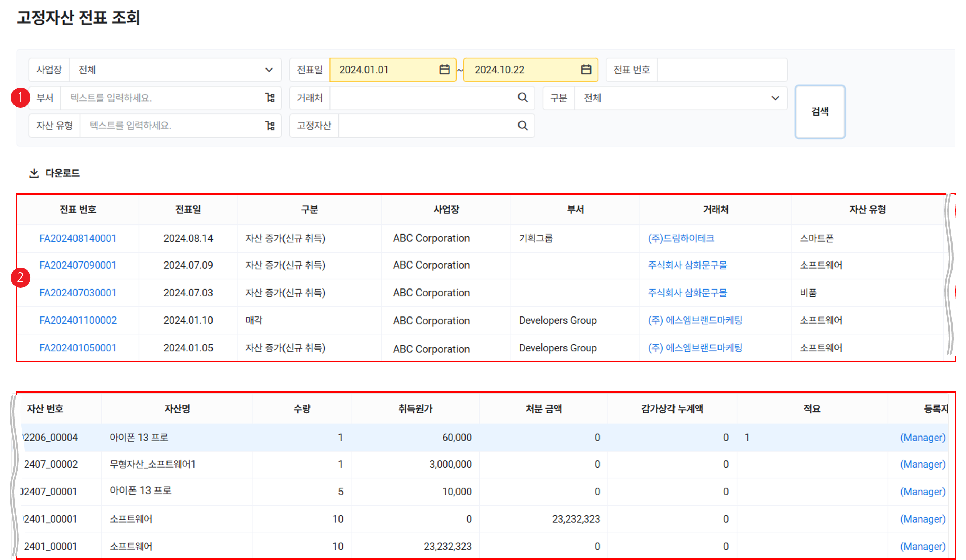Click the 취득원가 column header
This screenshot has height=560, width=966.
[415, 409]
